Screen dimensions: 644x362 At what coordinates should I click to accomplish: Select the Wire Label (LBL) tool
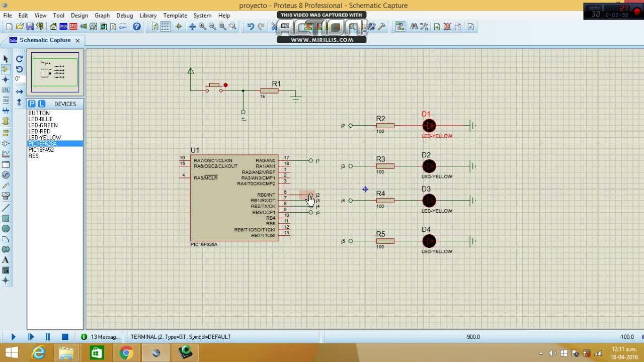click(x=6, y=89)
